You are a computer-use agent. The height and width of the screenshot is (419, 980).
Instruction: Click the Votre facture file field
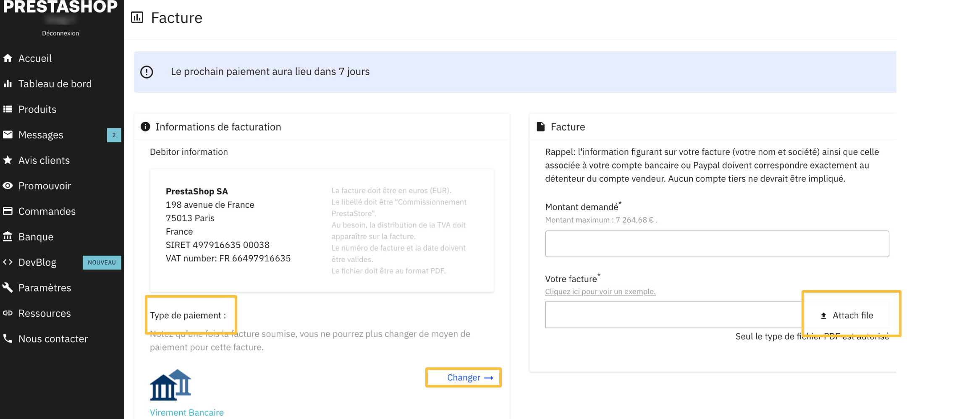pyautogui.click(x=674, y=315)
